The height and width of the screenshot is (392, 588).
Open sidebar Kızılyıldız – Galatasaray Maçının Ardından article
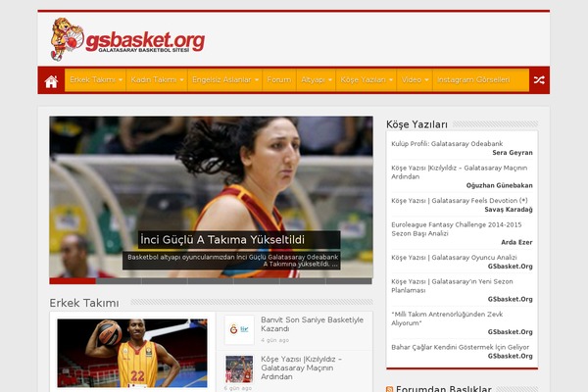tap(459, 172)
